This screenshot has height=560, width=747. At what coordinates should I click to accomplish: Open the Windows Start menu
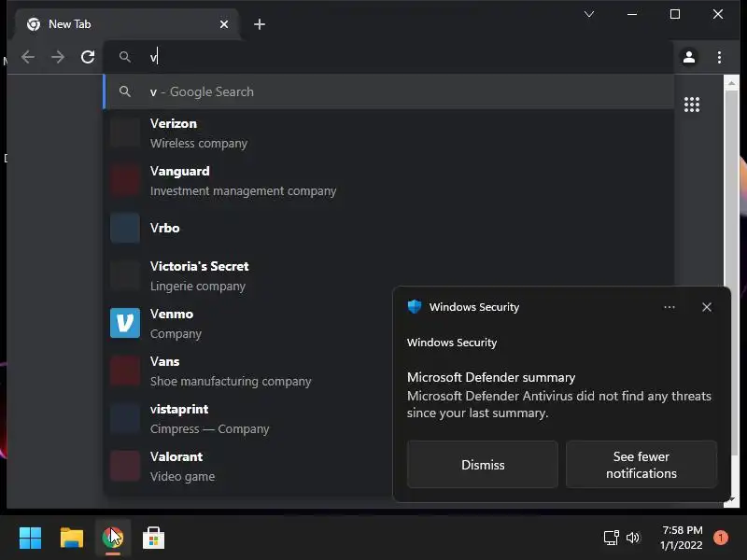click(30, 538)
